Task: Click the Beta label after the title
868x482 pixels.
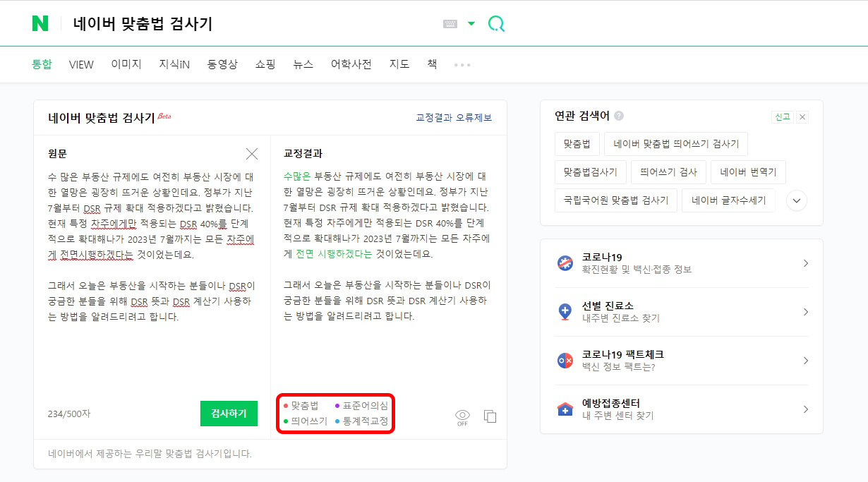Action: click(164, 115)
